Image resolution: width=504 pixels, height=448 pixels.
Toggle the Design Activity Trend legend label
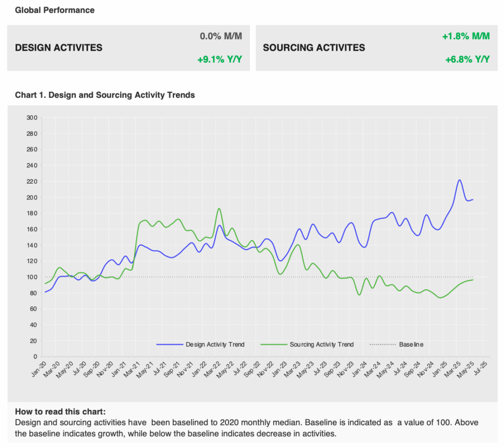tap(215, 345)
